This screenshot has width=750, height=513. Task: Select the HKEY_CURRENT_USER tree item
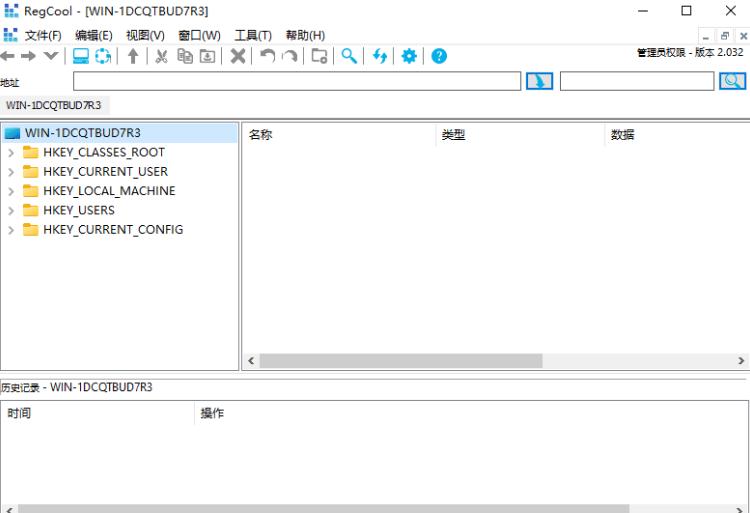click(105, 171)
